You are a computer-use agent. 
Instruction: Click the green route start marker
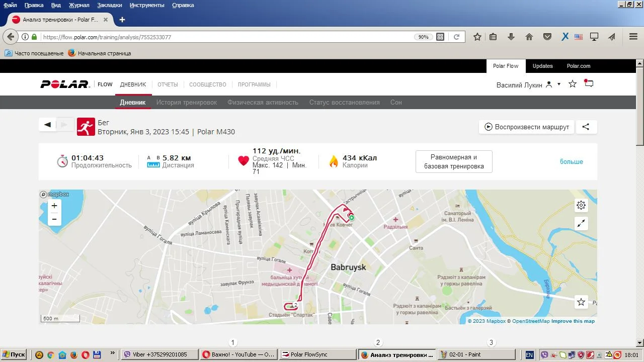352,218
